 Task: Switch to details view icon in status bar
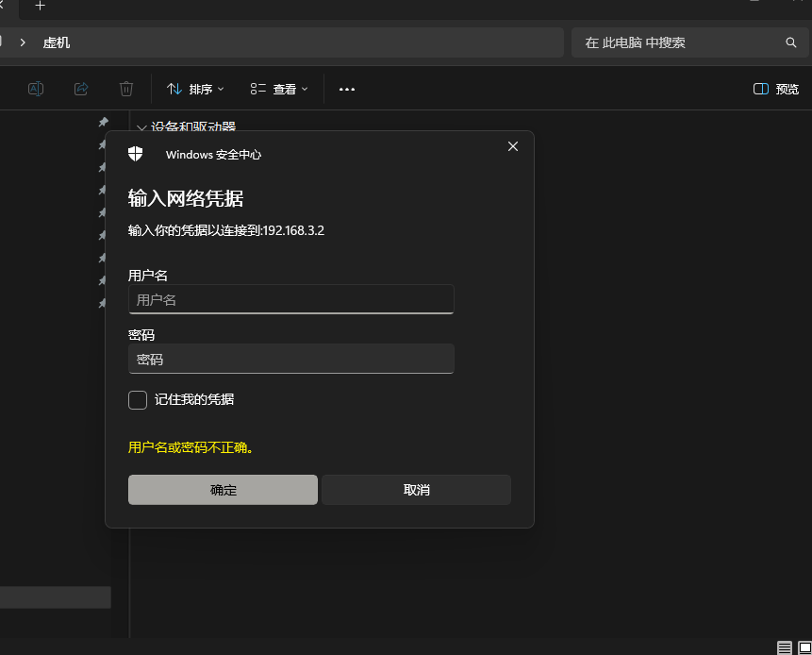(785, 647)
